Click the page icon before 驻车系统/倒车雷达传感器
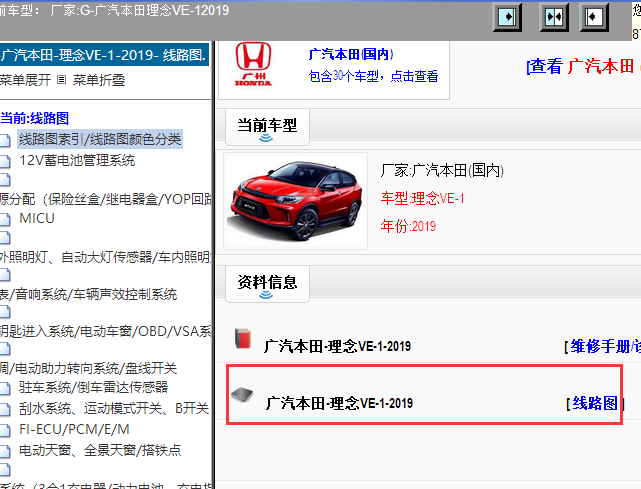The height and width of the screenshot is (489, 641). [4, 388]
